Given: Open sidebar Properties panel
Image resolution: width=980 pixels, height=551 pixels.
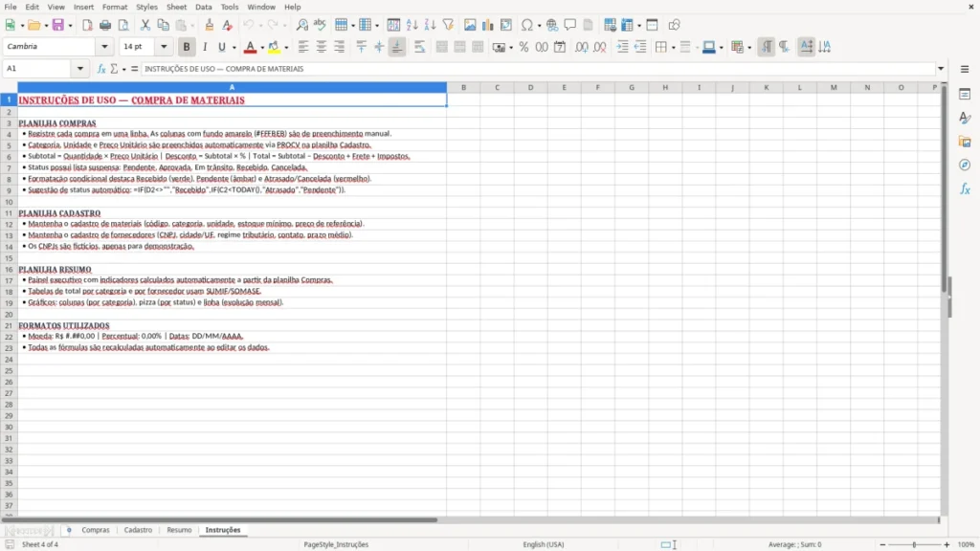Looking at the screenshot, I should tap(965, 95).
